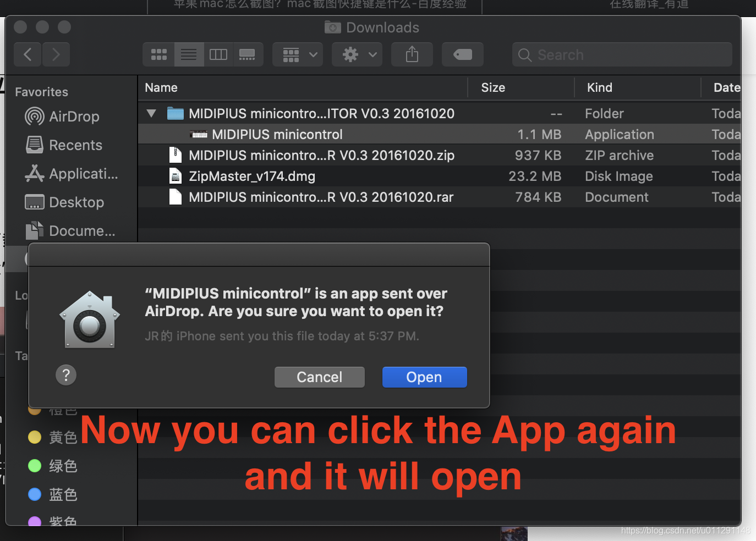Select the blue 蓝色 tag
Viewport: 756px width, 541px height.
pos(52,494)
